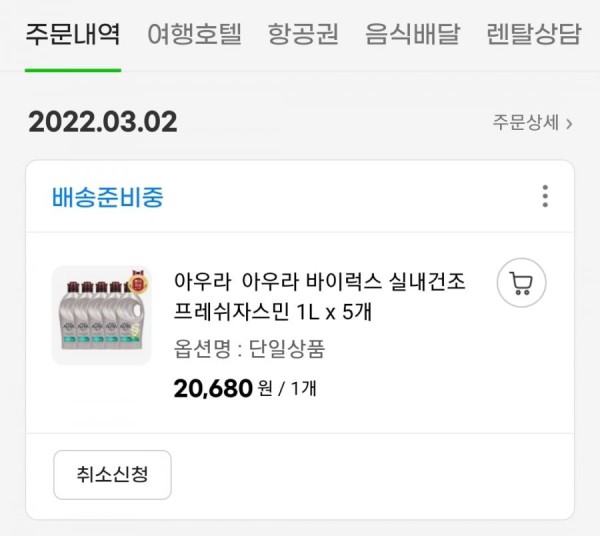Image resolution: width=600 pixels, height=536 pixels.
Task: Switch to the 여행호텔 tab
Action: click(195, 34)
